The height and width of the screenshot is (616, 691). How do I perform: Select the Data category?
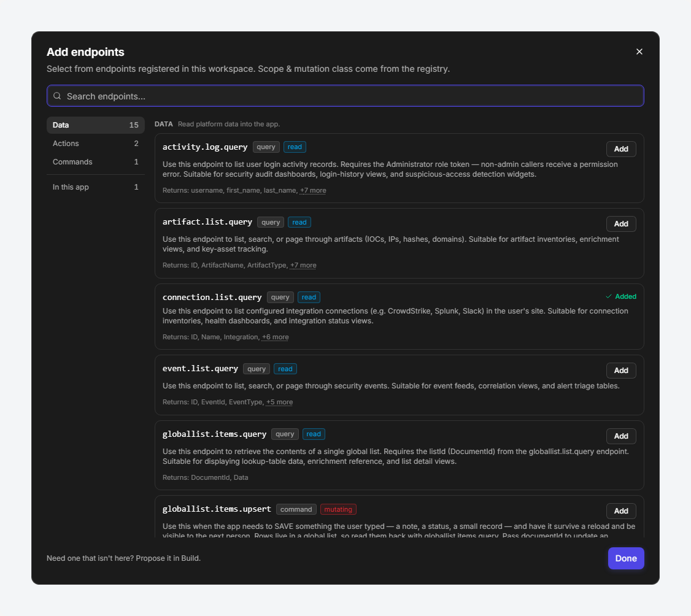tap(96, 125)
